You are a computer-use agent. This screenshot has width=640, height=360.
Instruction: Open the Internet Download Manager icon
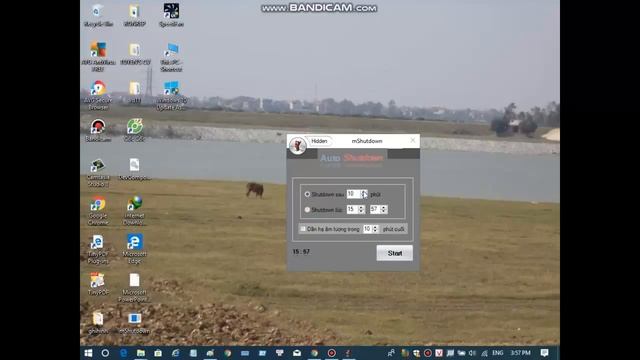[x=134, y=210]
